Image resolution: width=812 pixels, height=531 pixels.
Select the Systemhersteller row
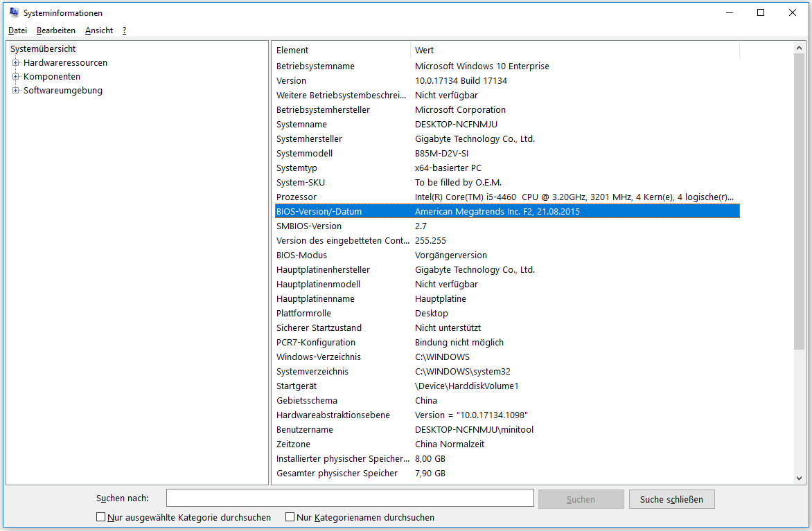pyautogui.click(x=507, y=138)
